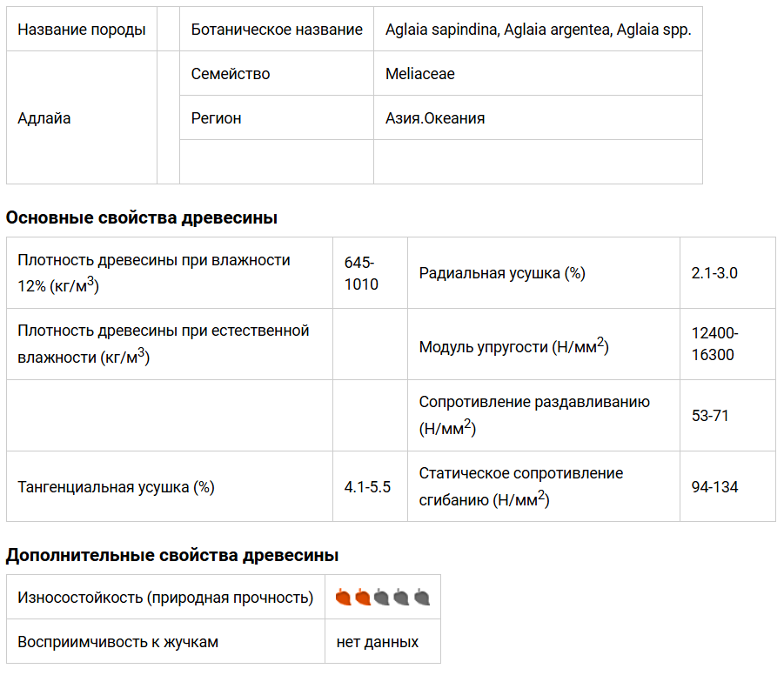Click the botanical name 'Aglaia sapindina, Aglaia argentea' cell
The height and width of the screenshot is (682, 784).
538,30
